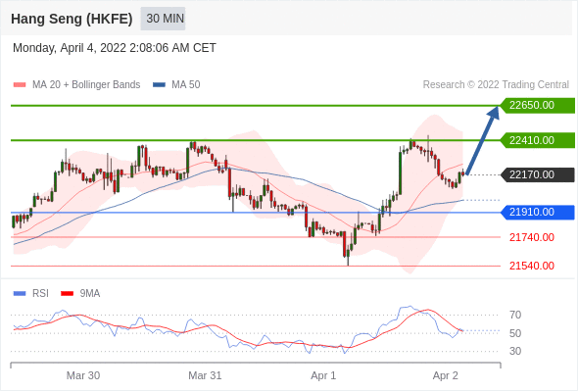Click the Mar 30 date axis label
The height and width of the screenshot is (392, 578).
[x=83, y=375]
